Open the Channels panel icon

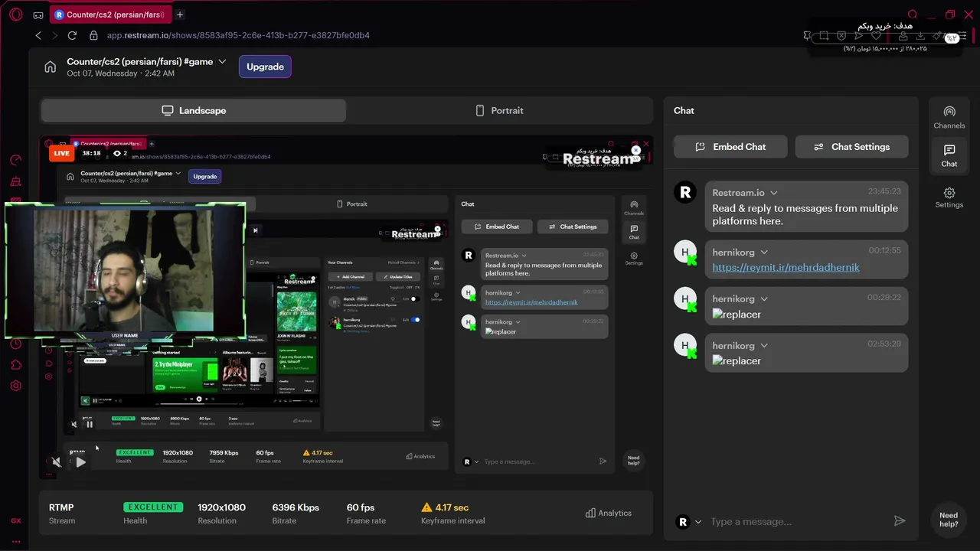(949, 117)
